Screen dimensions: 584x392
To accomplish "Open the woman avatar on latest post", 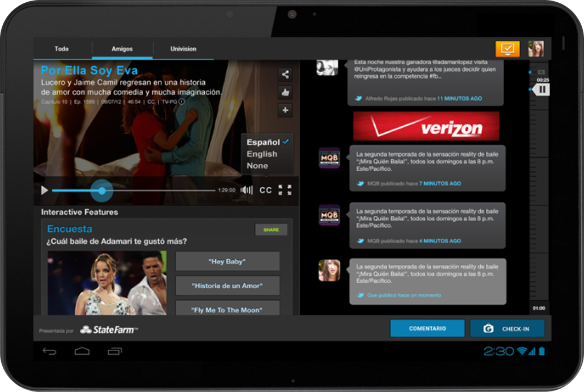I will click(x=329, y=271).
